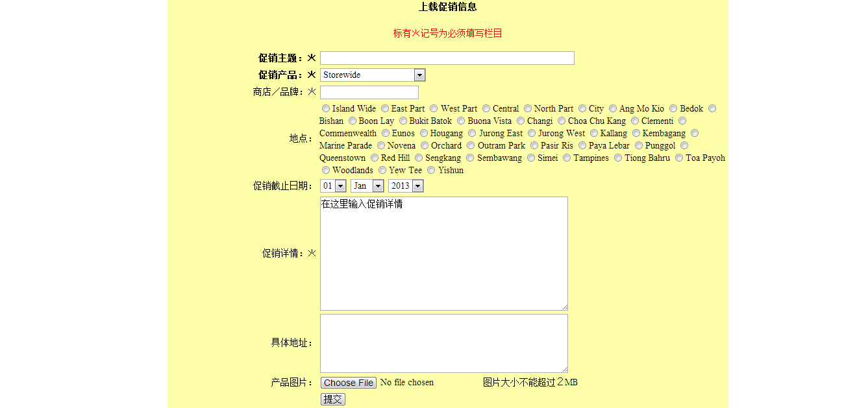This screenshot has width=868, height=408.
Task: Pick the Yishun radio button
Action: (432, 171)
